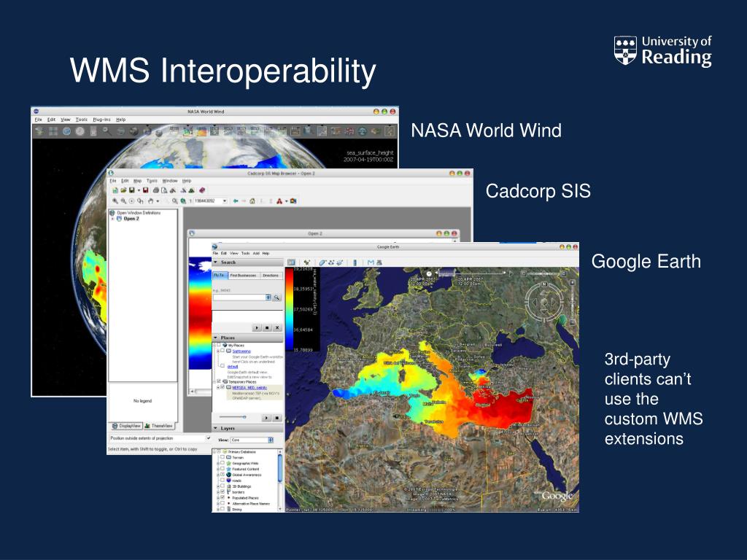This screenshot has width=747, height=560.
Task: Click the pan hand icon in Cadcorp SIS toolbar
Action: [x=150, y=201]
